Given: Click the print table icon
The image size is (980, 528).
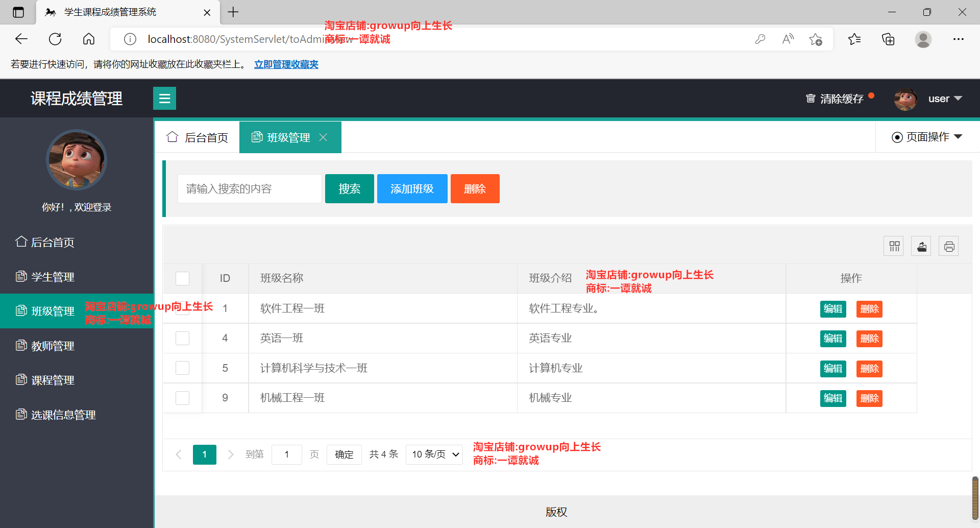Looking at the screenshot, I should 949,246.
